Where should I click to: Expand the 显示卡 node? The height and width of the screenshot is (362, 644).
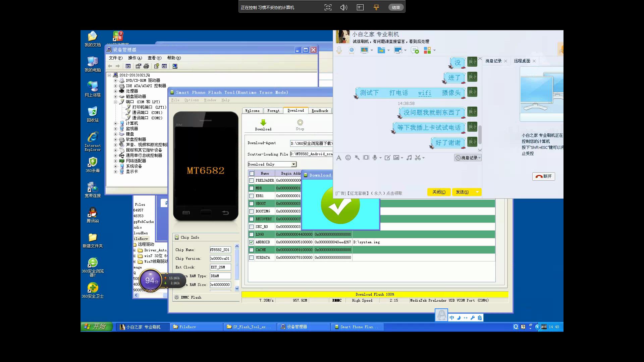click(x=115, y=172)
